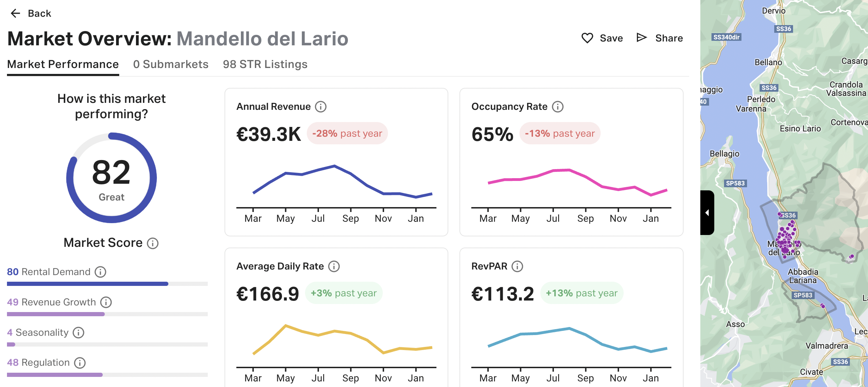This screenshot has height=387, width=868.
Task: Open Market Score info icon
Action: pyautogui.click(x=152, y=243)
